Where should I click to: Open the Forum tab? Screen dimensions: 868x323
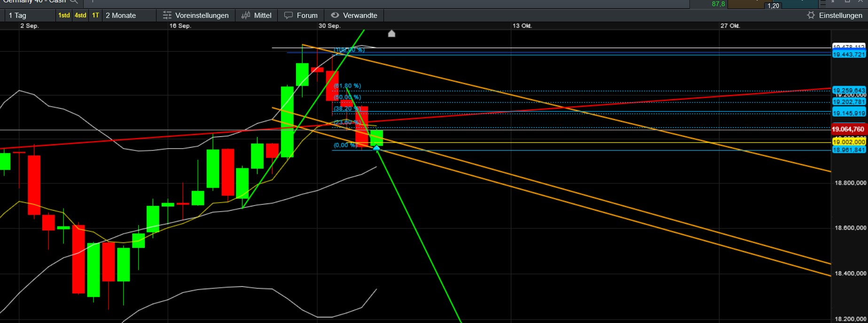[301, 16]
